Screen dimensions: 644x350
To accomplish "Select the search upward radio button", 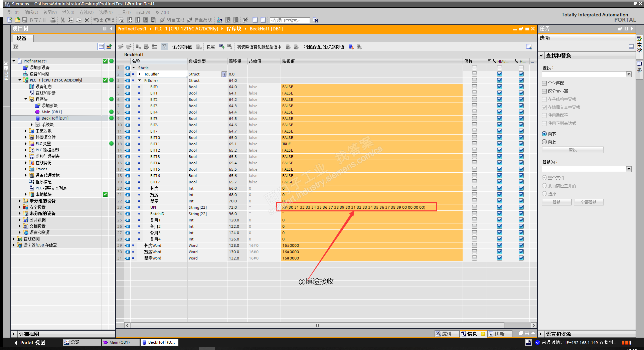I will 544,142.
